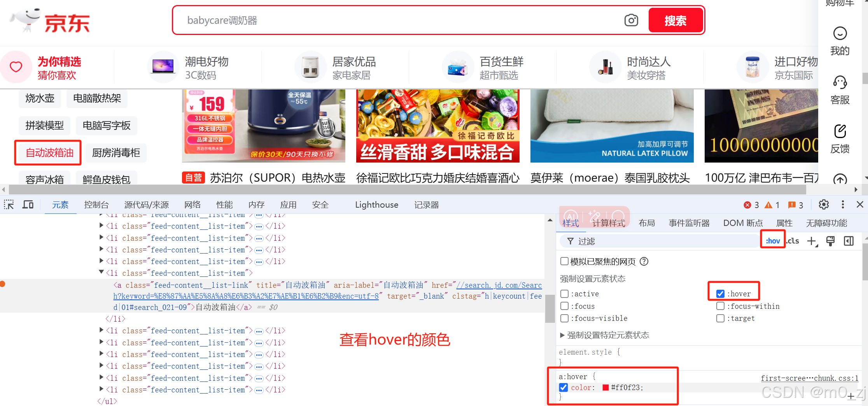Open DevTools settings gear

[x=824, y=205]
